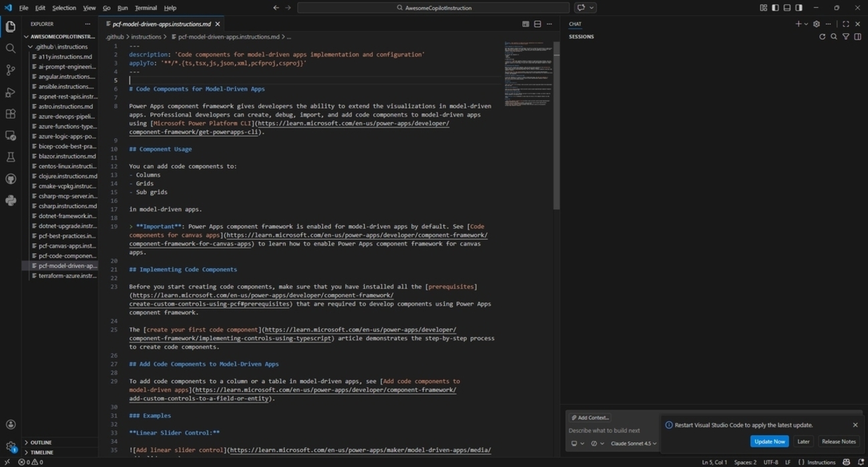
Task: Open the Customize Layout icon
Action: [763, 8]
